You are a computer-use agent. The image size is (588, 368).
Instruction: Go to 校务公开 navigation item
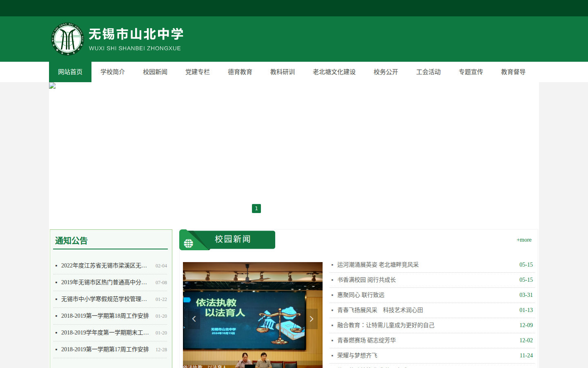(x=386, y=72)
